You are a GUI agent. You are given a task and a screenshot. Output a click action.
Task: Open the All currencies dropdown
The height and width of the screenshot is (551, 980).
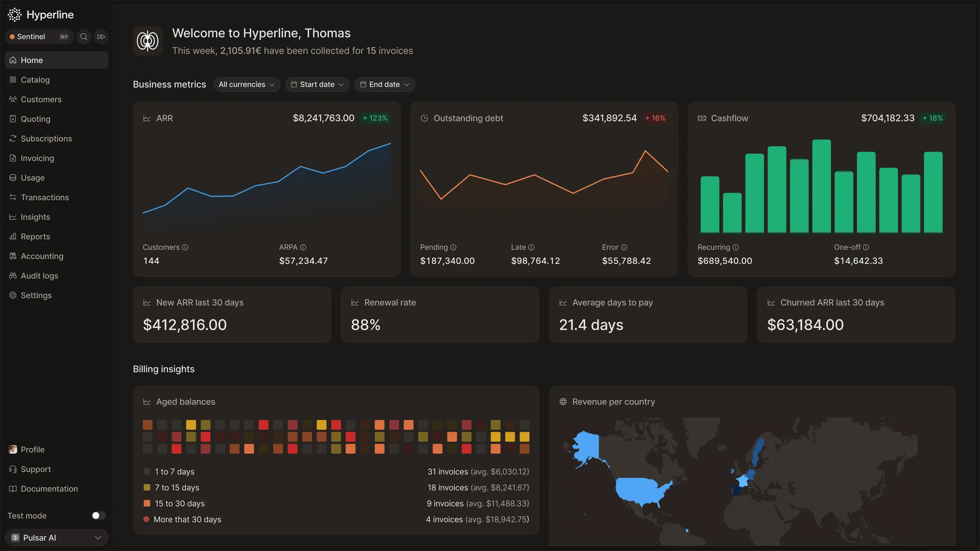click(247, 84)
